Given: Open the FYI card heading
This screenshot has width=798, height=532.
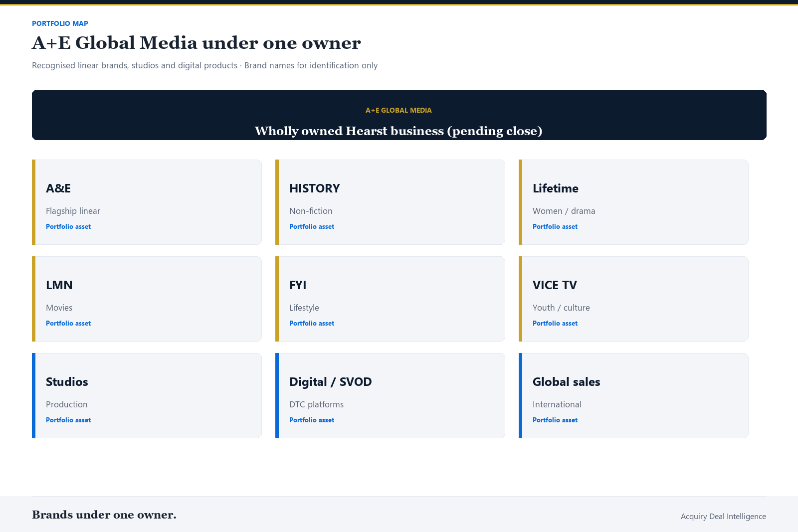Looking at the screenshot, I should click(x=298, y=285).
